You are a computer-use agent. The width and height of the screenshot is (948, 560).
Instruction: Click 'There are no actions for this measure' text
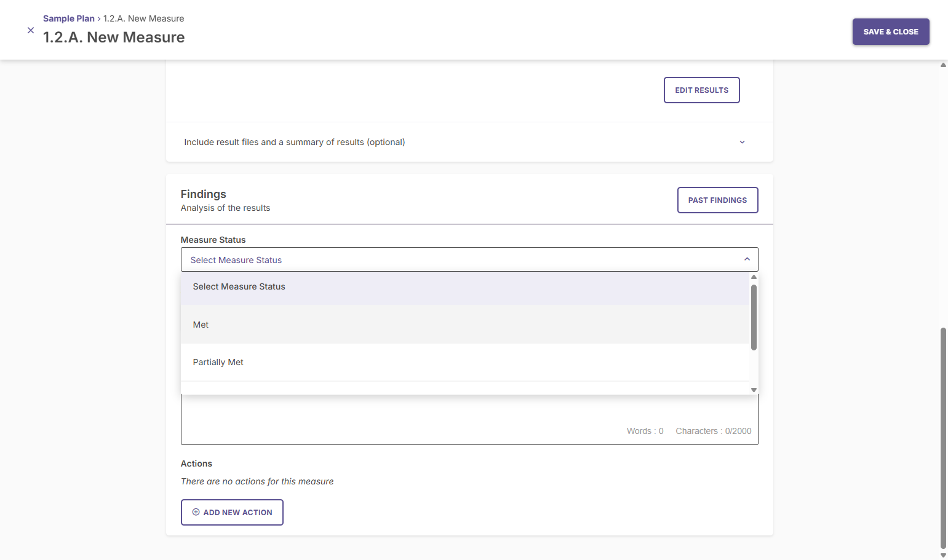coord(257,481)
